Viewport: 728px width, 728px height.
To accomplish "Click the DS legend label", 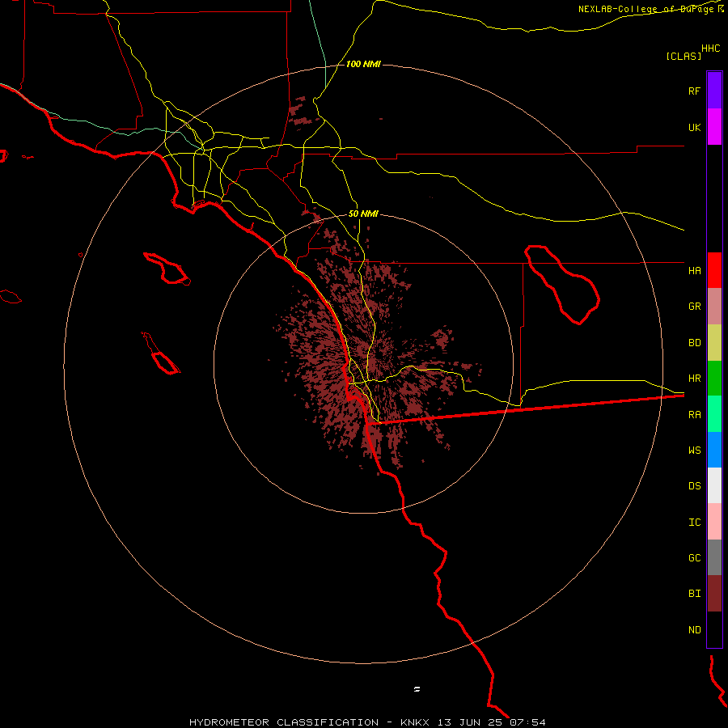I will pyautogui.click(x=694, y=485).
